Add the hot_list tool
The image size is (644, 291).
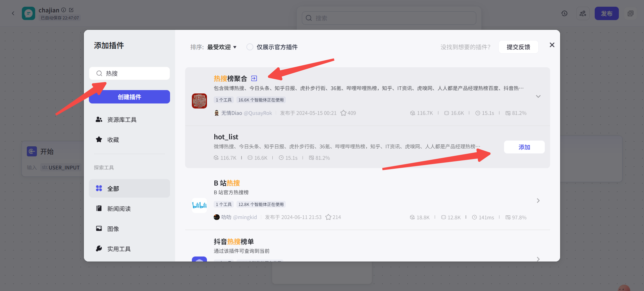[x=524, y=147]
